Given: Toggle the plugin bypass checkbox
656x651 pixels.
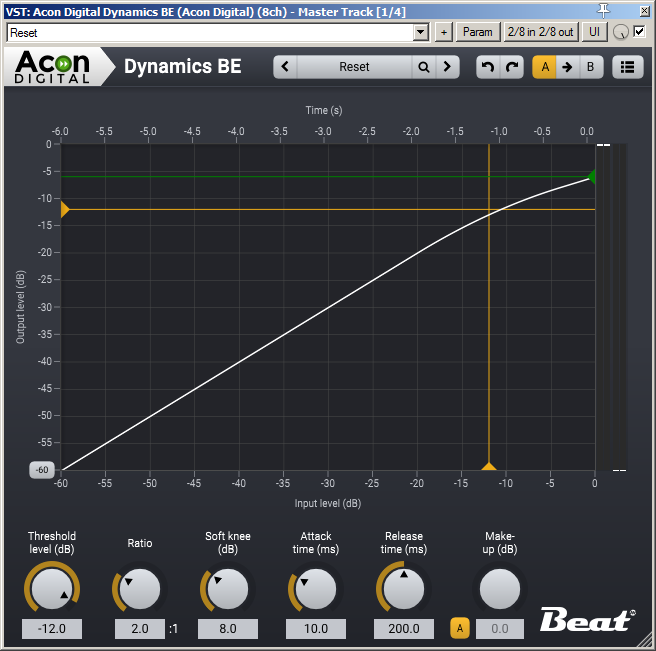Looking at the screenshot, I should tap(640, 31).
